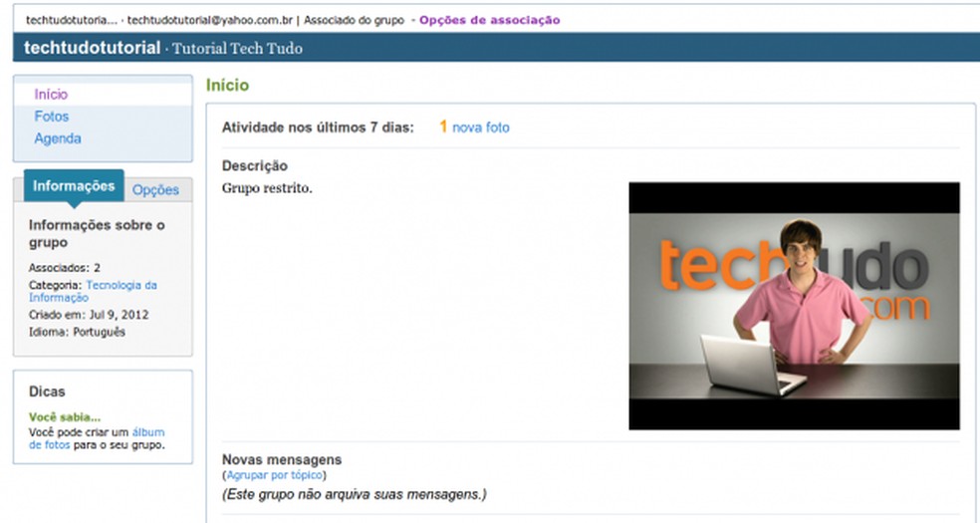The height and width of the screenshot is (523, 980).
Task: Open the Agenda section
Action: (x=58, y=138)
